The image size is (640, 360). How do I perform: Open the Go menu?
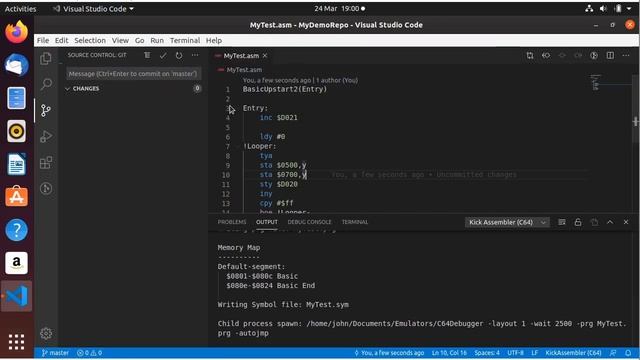click(140, 40)
